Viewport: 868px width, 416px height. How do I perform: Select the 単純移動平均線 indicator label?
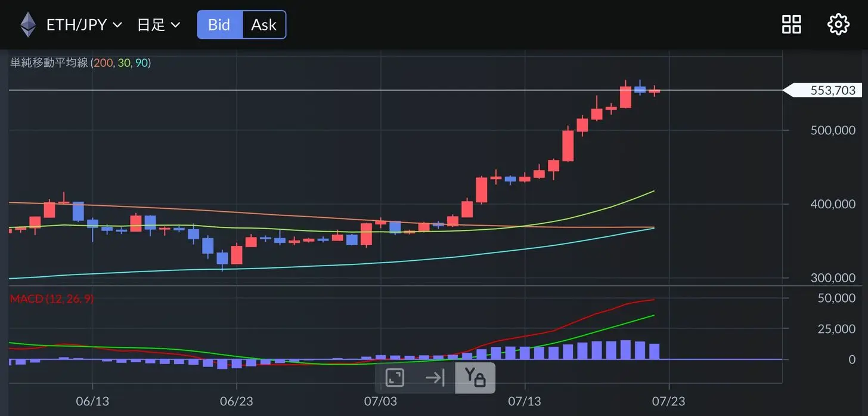click(49, 62)
